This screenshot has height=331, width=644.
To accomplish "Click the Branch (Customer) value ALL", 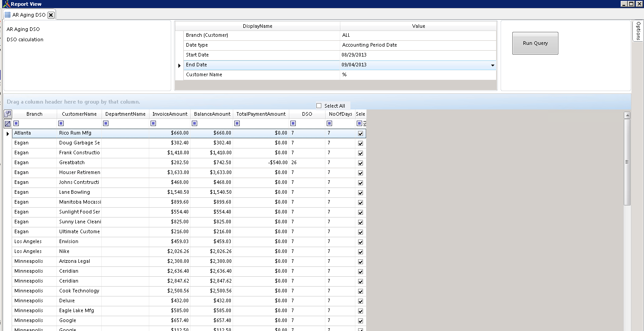I will tap(418, 35).
